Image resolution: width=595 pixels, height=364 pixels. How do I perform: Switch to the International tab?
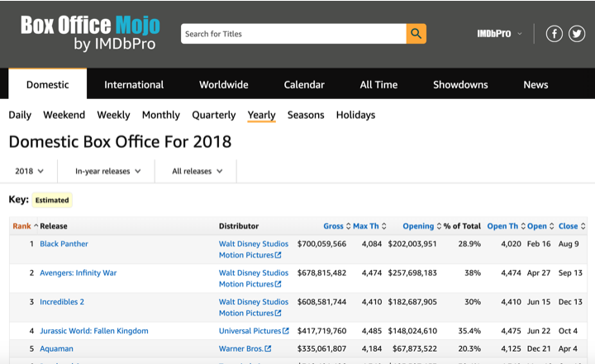(134, 84)
